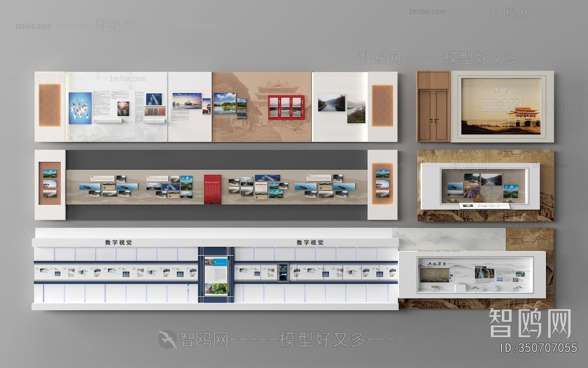Click the right 数字视觉 heading
Viewport: 588px width, 368px height.
310,243
